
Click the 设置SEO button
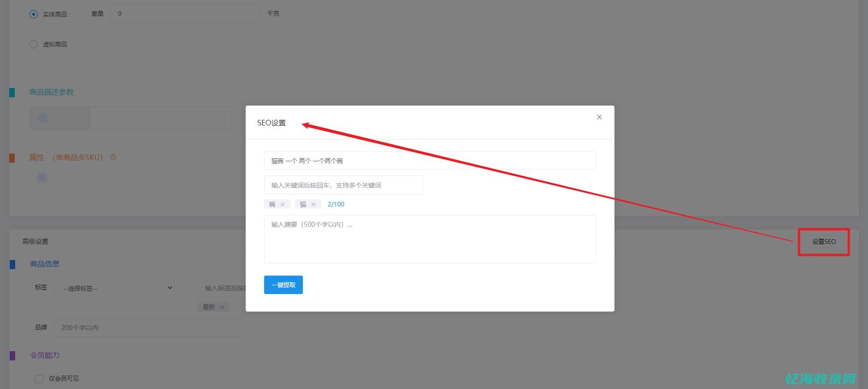(x=824, y=242)
